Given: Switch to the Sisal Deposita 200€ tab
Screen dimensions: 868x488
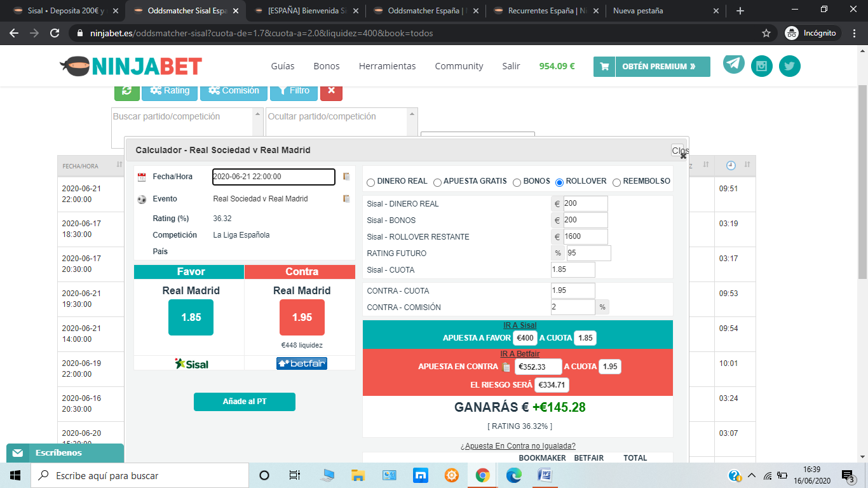Looking at the screenshot, I should click(65, 11).
